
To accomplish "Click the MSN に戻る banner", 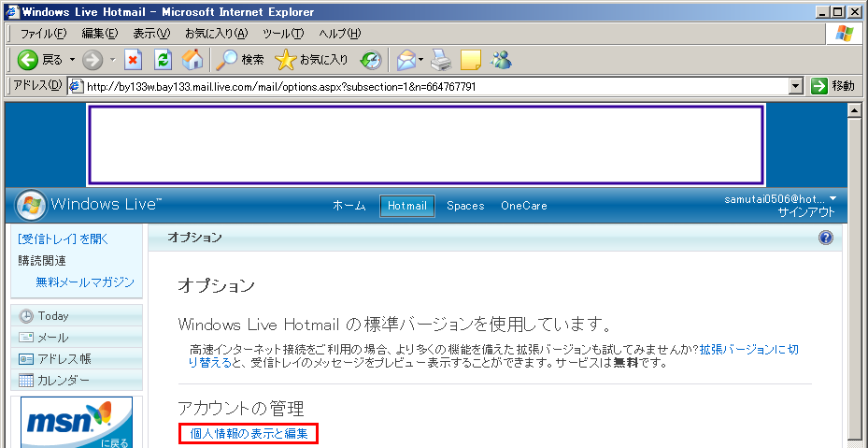I will click(77, 423).
